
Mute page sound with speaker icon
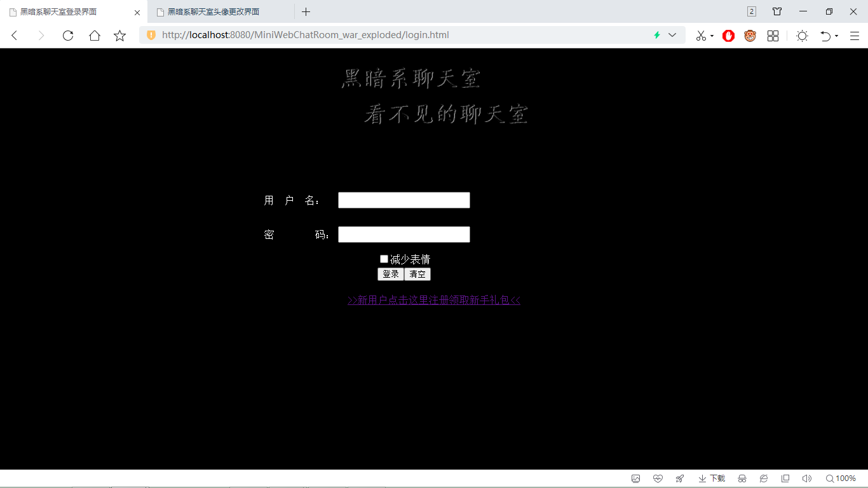(807, 478)
